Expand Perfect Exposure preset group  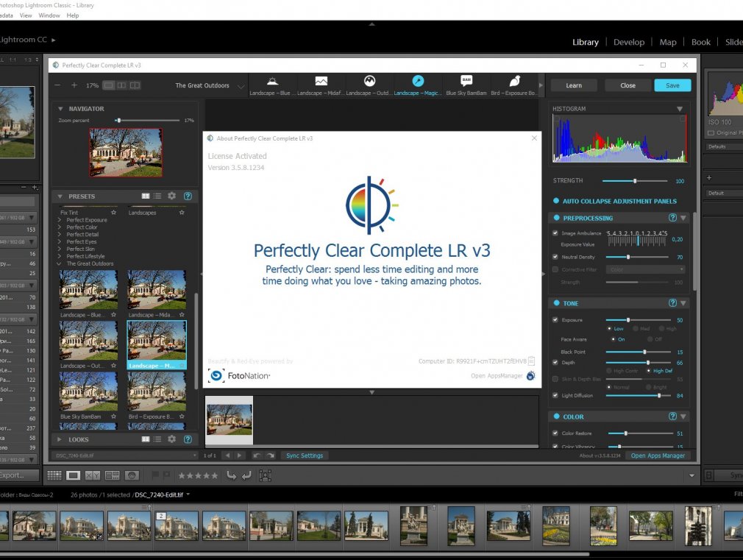point(60,220)
